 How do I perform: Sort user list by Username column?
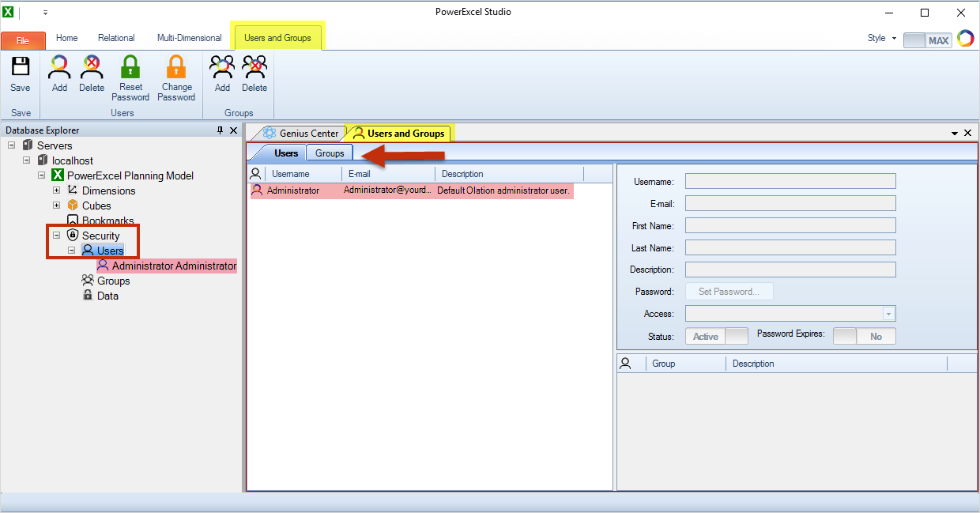click(x=303, y=174)
